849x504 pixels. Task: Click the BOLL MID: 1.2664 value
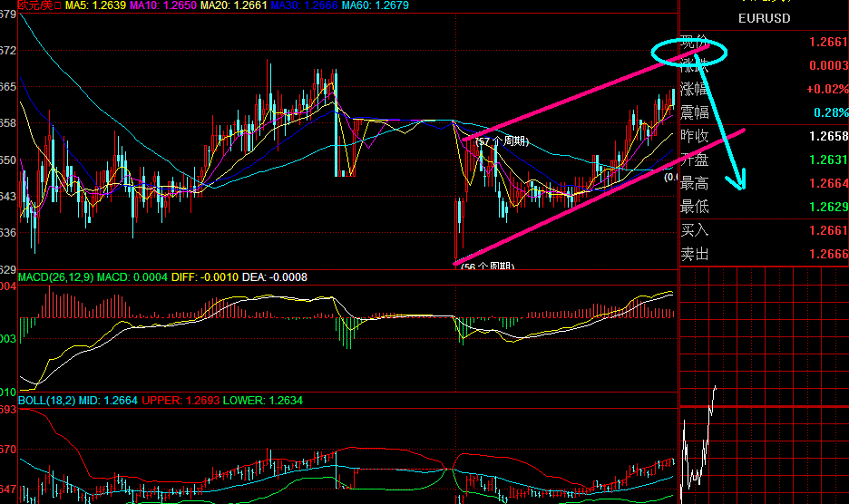pos(108,401)
